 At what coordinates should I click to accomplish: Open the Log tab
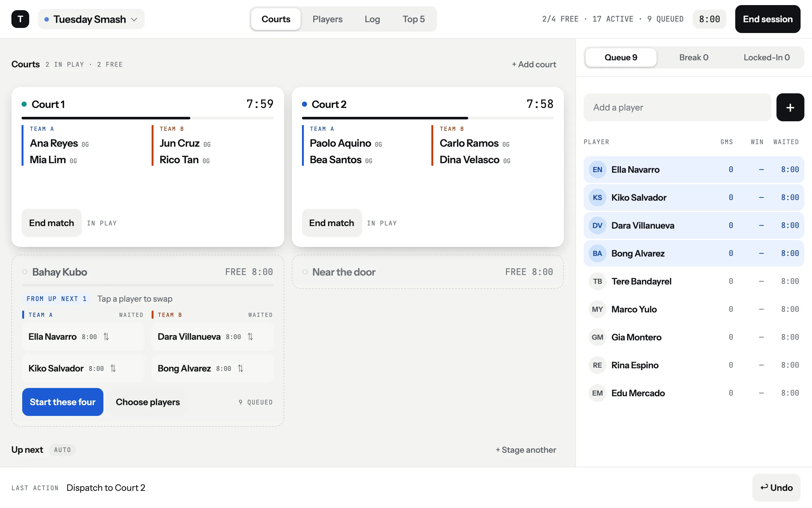coord(372,19)
